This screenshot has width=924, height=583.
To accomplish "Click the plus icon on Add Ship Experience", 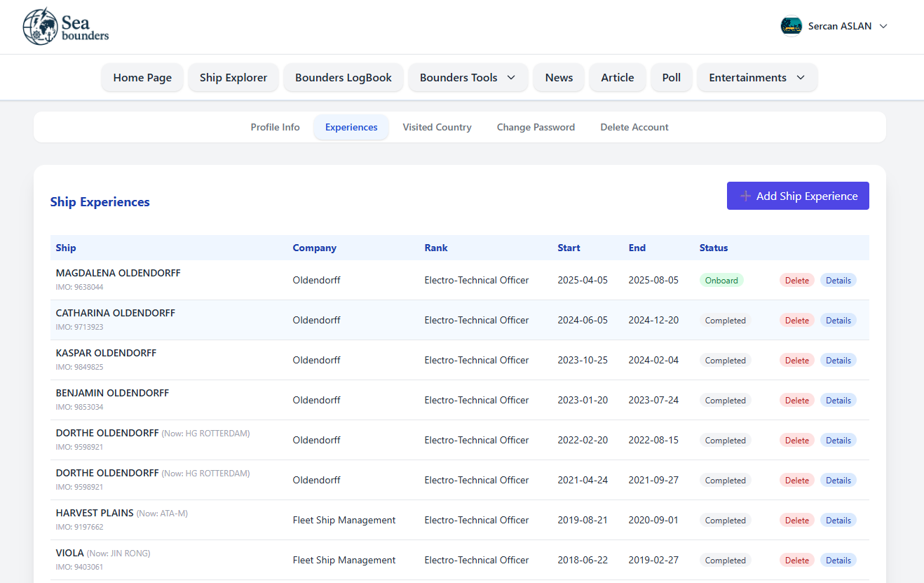I will 746,196.
